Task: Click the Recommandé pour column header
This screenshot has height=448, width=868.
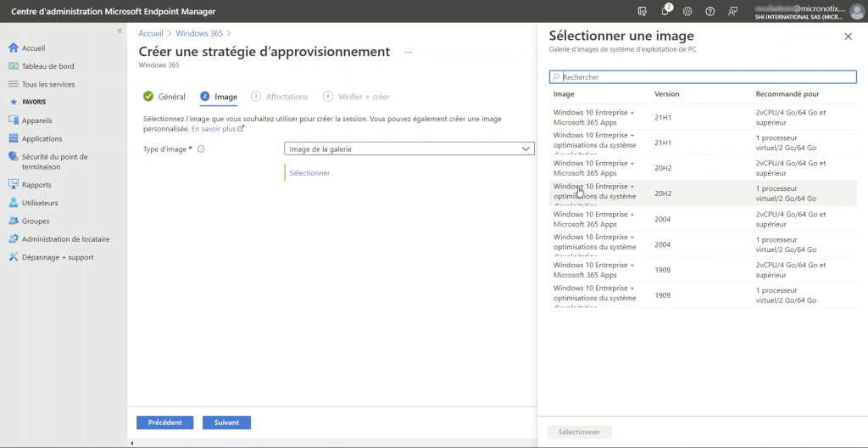Action: tap(787, 94)
